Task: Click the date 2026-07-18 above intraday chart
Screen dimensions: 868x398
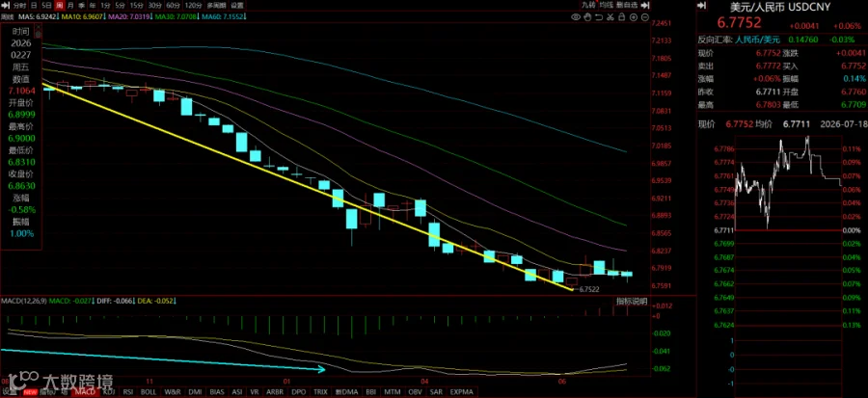Action: point(842,124)
